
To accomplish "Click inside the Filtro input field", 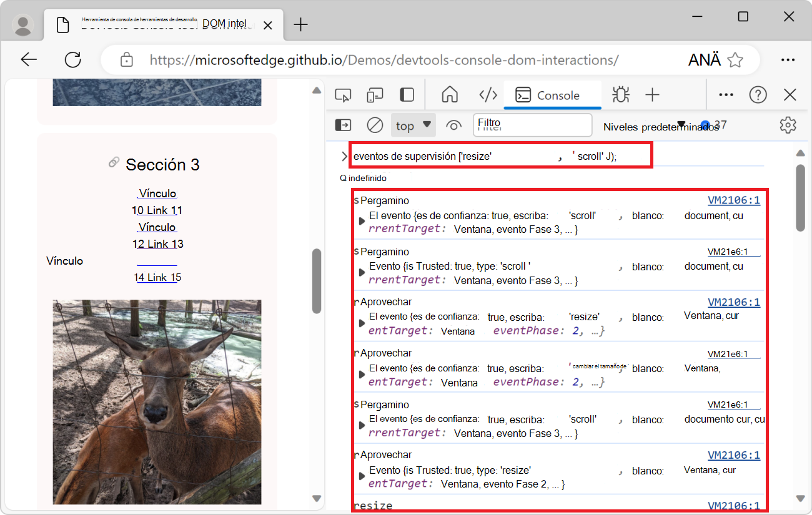I will [x=532, y=125].
